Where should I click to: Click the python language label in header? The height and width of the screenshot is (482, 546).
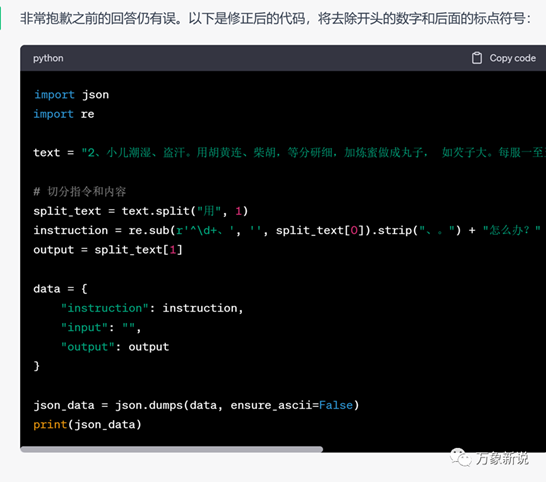(x=48, y=58)
